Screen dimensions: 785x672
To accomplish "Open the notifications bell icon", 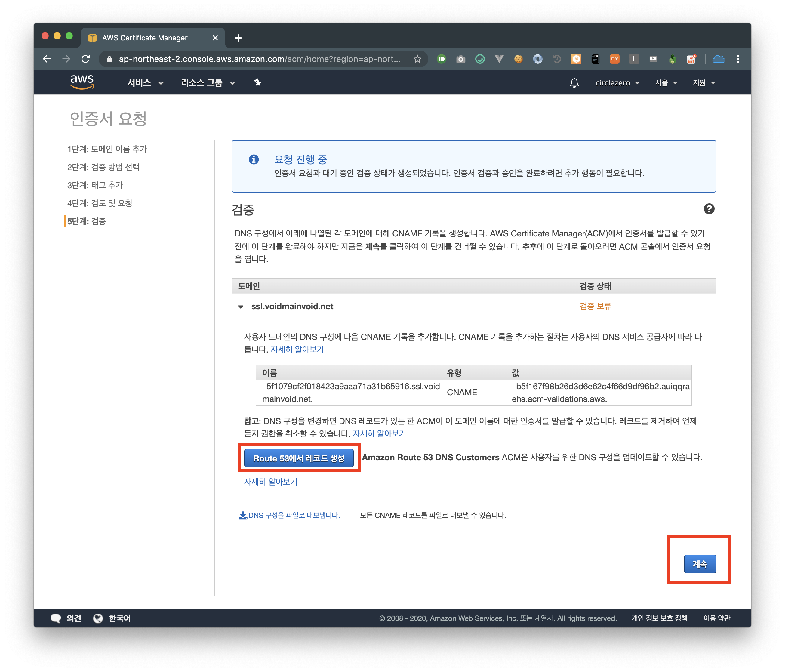I will (x=574, y=83).
